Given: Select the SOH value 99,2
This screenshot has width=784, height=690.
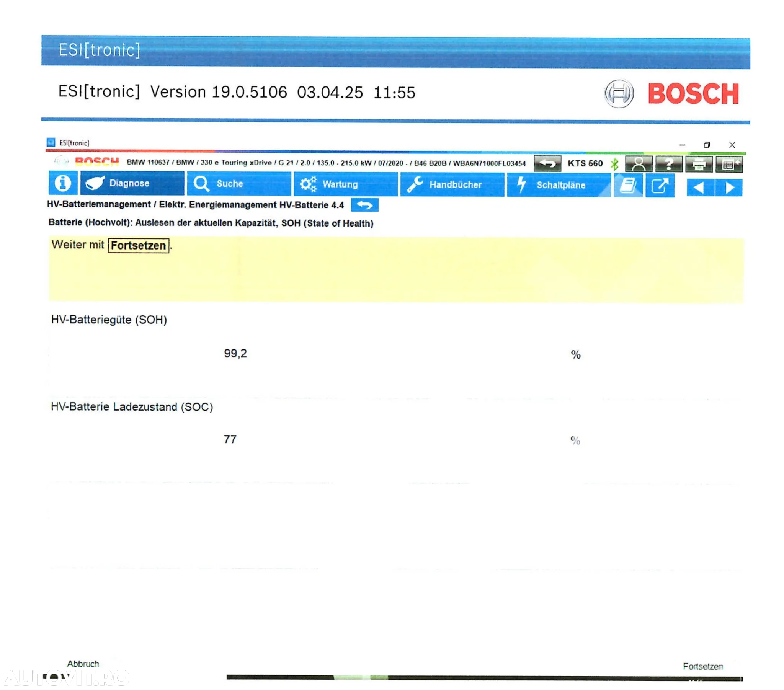Looking at the screenshot, I should pos(235,353).
